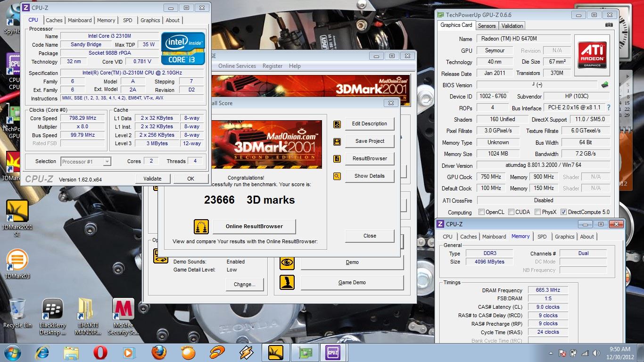Screen dimensions: 644x362
Task: Click the DRAM Frequency value 665.3 MHz
Action: click(x=547, y=290)
